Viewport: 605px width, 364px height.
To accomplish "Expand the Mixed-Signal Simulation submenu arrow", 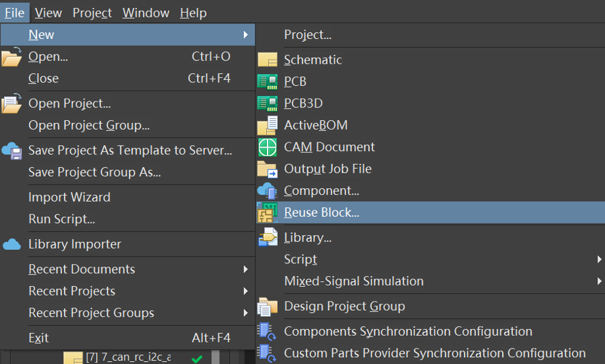I will [x=599, y=281].
